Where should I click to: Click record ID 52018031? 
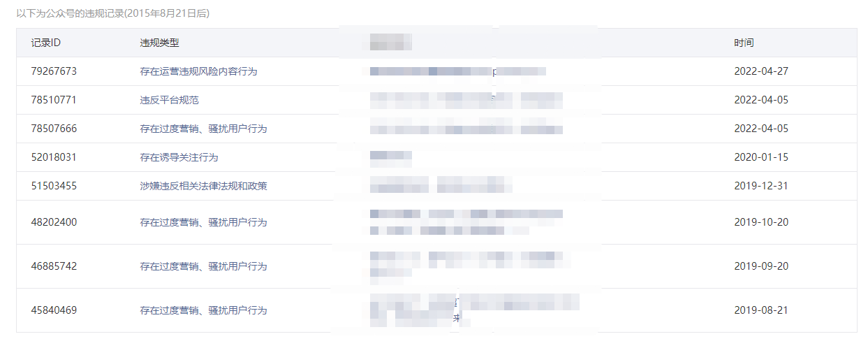pyautogui.click(x=54, y=157)
